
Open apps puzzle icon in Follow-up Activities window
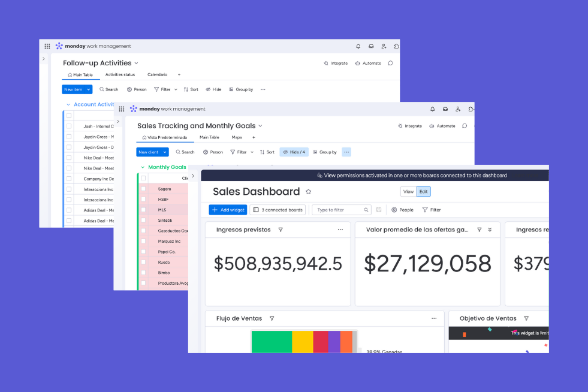(396, 46)
